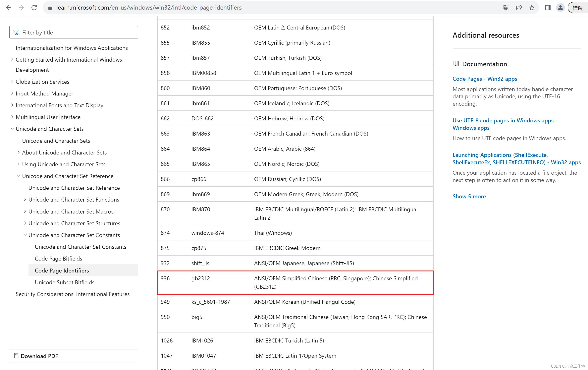
Task: Click the 936 code page cell
Action: pos(165,278)
